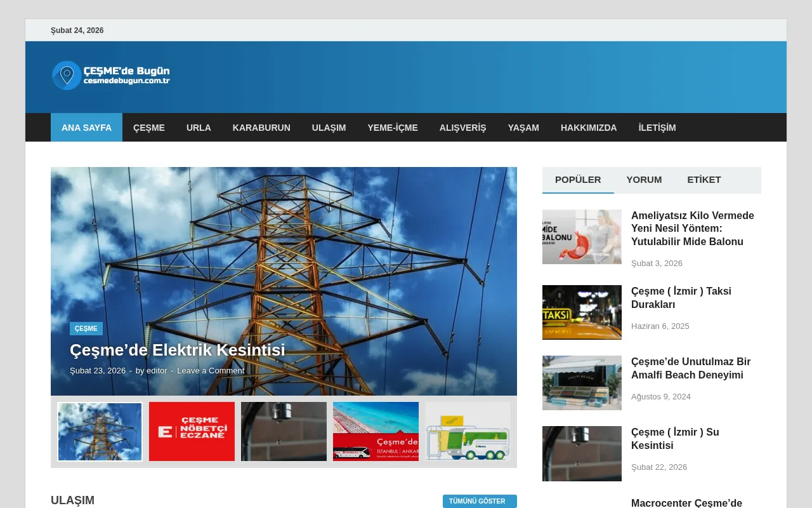Click the taxi photo next to Taksi Durakları
812x508 pixels.
coord(582,312)
